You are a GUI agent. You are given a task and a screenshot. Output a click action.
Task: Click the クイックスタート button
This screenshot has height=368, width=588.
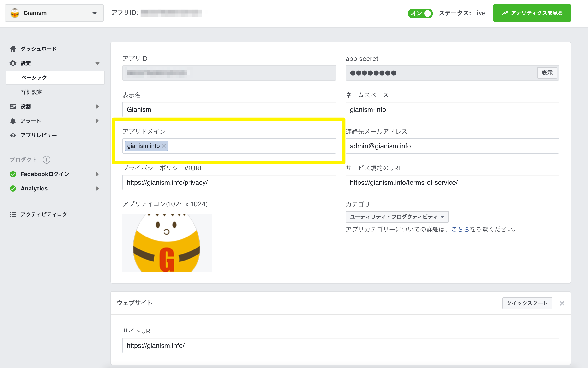coord(527,303)
